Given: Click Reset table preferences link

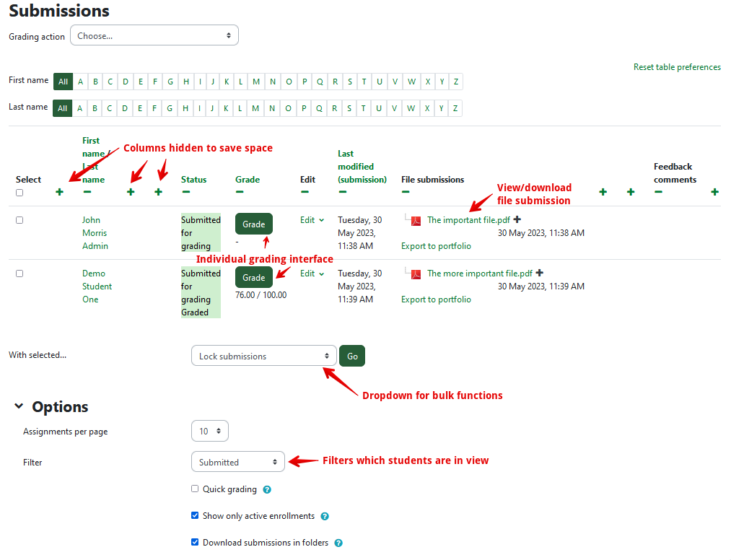Looking at the screenshot, I should pyautogui.click(x=677, y=67).
